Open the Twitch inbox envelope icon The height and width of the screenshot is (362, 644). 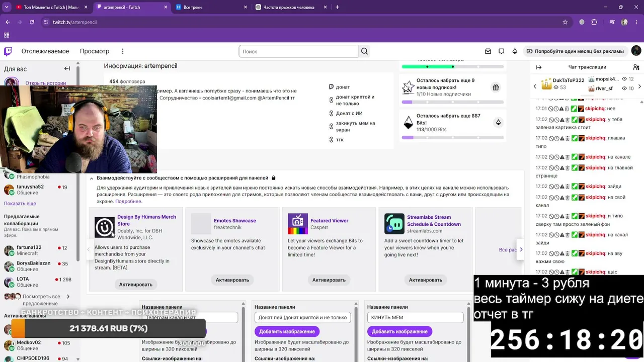488,51
